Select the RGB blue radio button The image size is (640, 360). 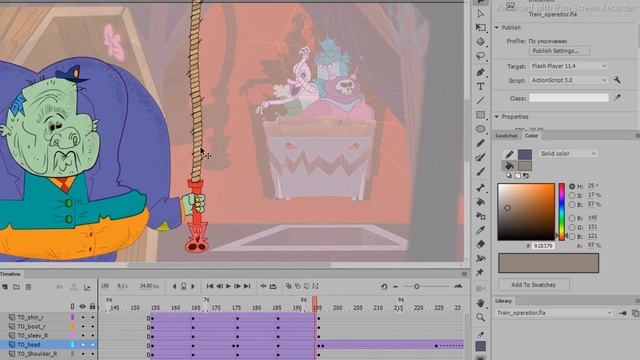(572, 236)
